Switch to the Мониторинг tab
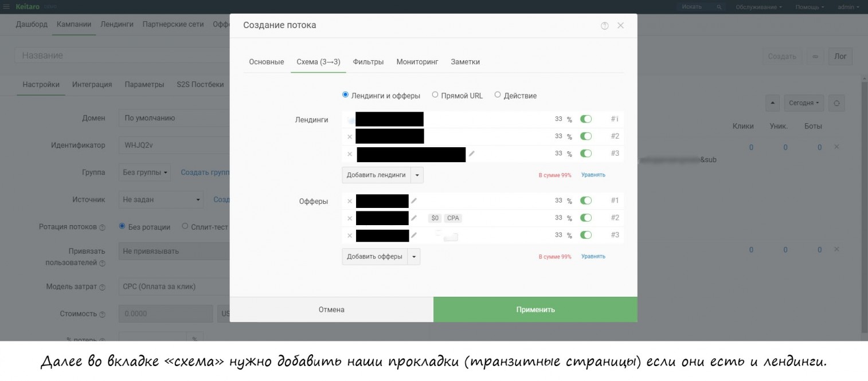 (x=417, y=62)
